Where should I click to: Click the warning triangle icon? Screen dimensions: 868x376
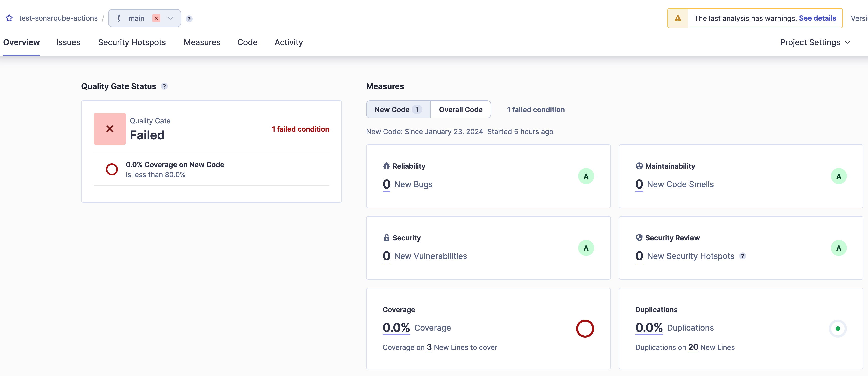point(678,18)
